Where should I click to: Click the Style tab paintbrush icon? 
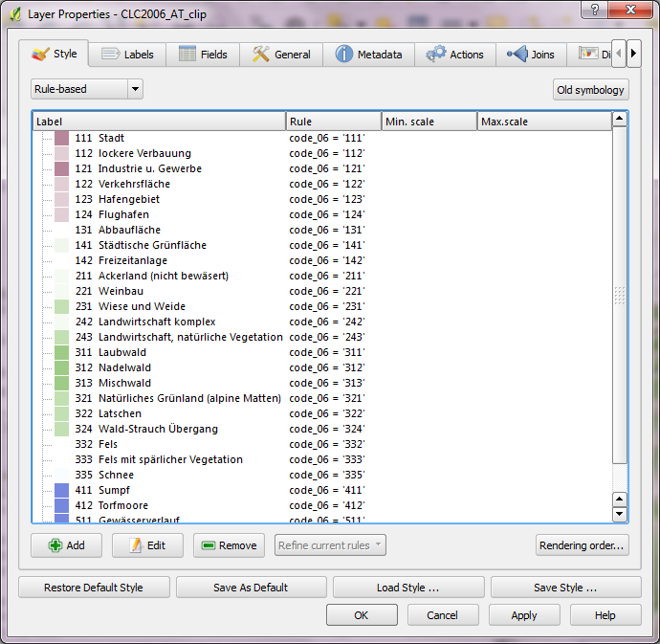(x=40, y=55)
